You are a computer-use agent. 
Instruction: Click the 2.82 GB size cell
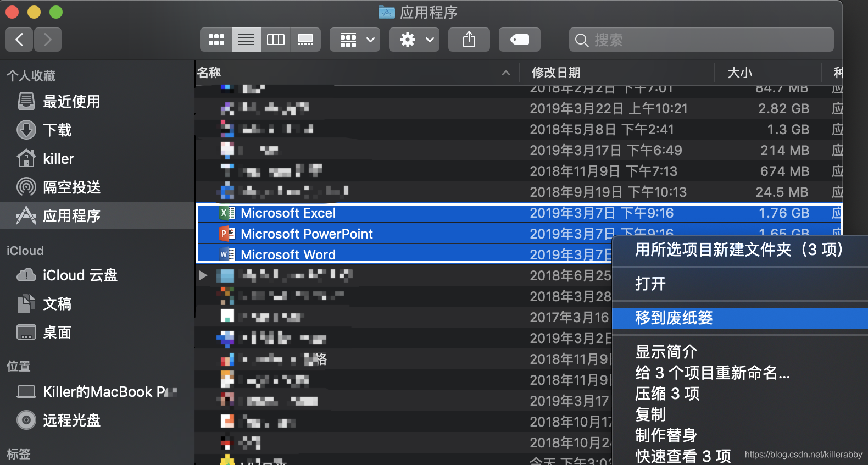pos(783,109)
